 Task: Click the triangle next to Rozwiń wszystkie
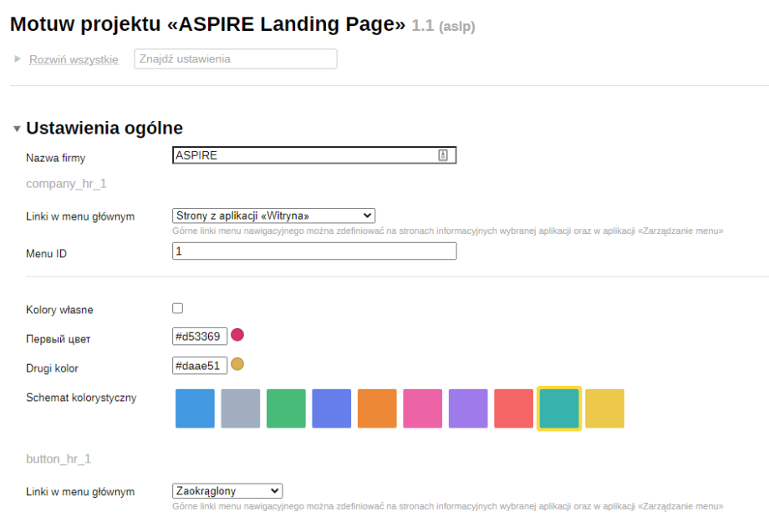click(x=18, y=59)
